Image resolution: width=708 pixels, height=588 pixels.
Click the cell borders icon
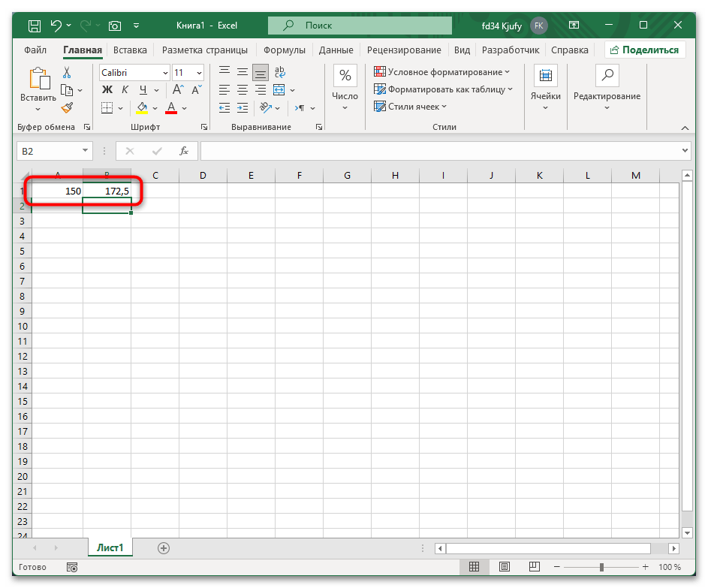tap(107, 107)
